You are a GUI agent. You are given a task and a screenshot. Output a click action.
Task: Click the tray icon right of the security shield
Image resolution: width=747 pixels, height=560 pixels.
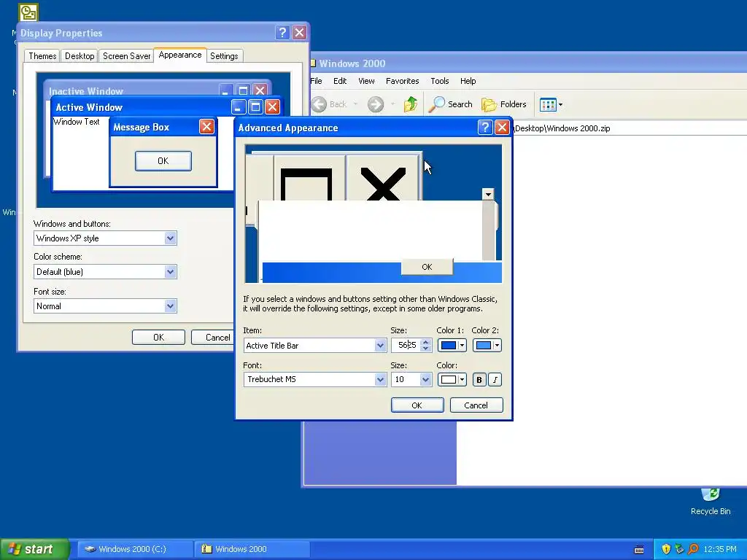[x=679, y=549]
